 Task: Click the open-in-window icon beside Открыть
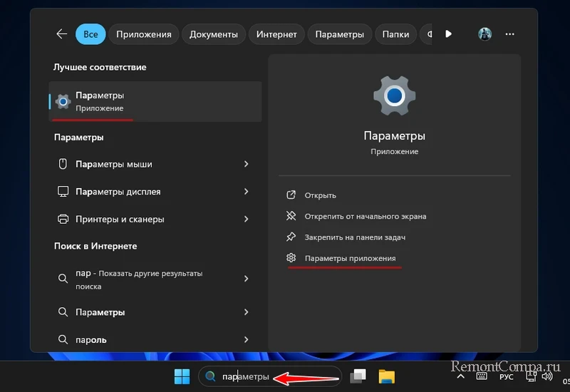pos(291,195)
